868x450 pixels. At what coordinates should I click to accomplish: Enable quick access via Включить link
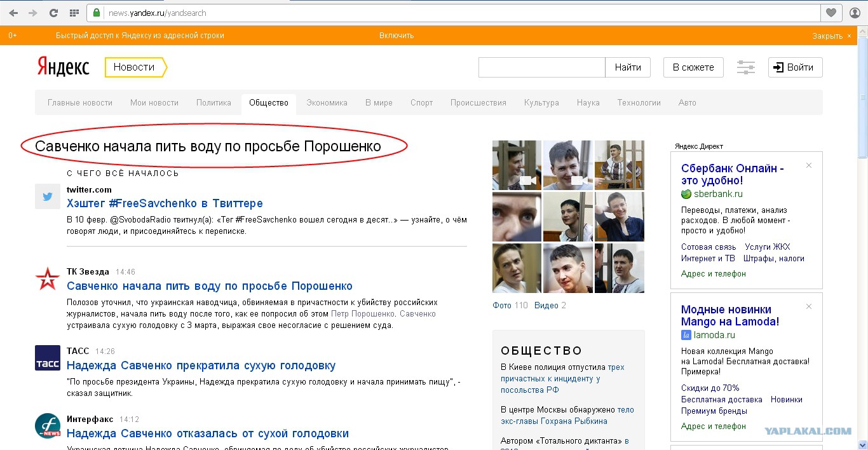(397, 36)
